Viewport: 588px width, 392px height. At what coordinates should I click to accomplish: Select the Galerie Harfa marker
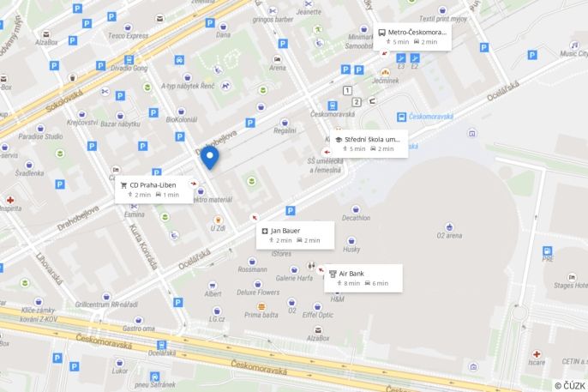pyautogui.click(x=294, y=269)
